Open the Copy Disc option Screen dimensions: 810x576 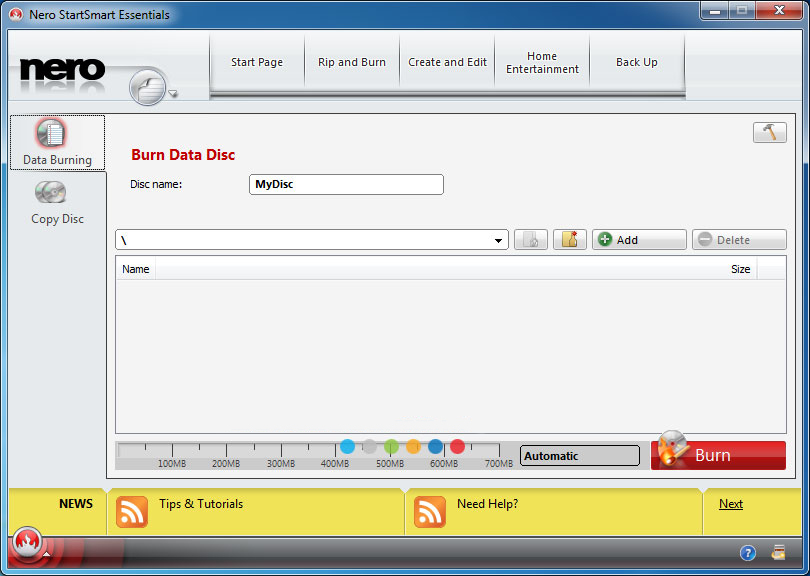coord(57,201)
